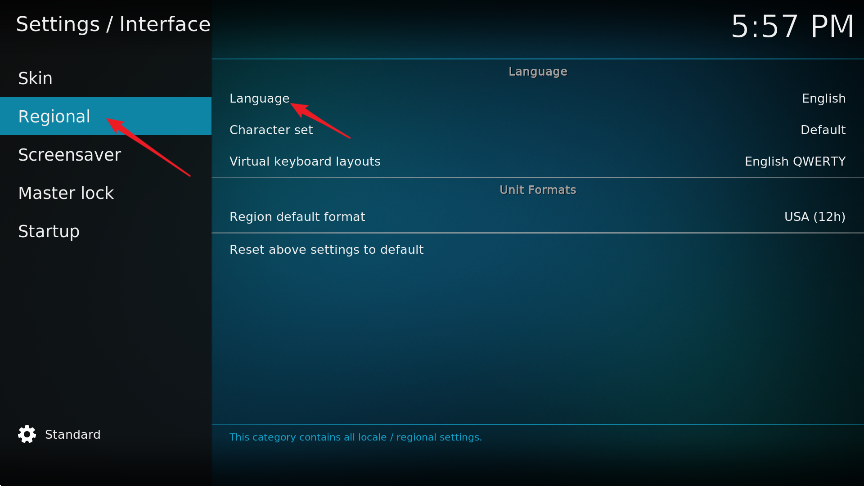Select the Regional category
The height and width of the screenshot is (486, 864).
click(54, 116)
